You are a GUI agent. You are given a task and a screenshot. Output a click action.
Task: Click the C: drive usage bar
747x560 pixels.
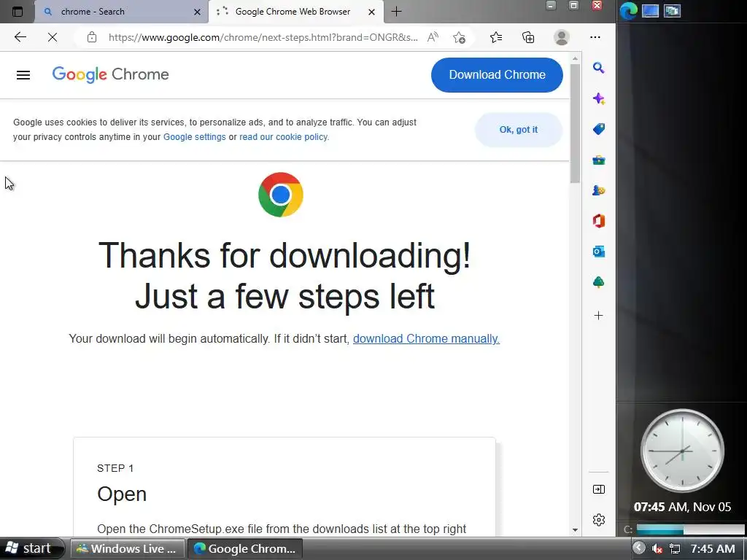(x=690, y=529)
